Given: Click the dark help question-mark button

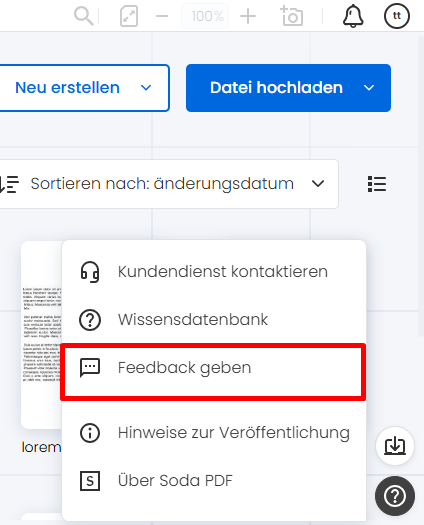Looking at the screenshot, I should click(395, 496).
